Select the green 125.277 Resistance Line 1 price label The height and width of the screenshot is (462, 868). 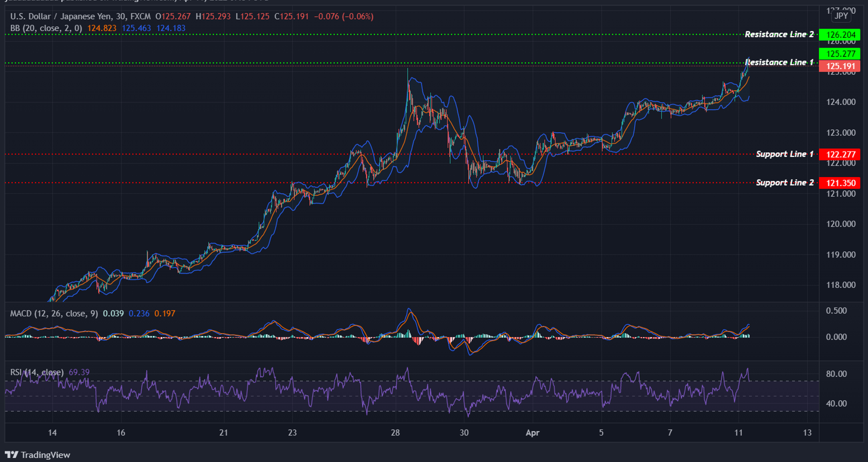(x=839, y=54)
